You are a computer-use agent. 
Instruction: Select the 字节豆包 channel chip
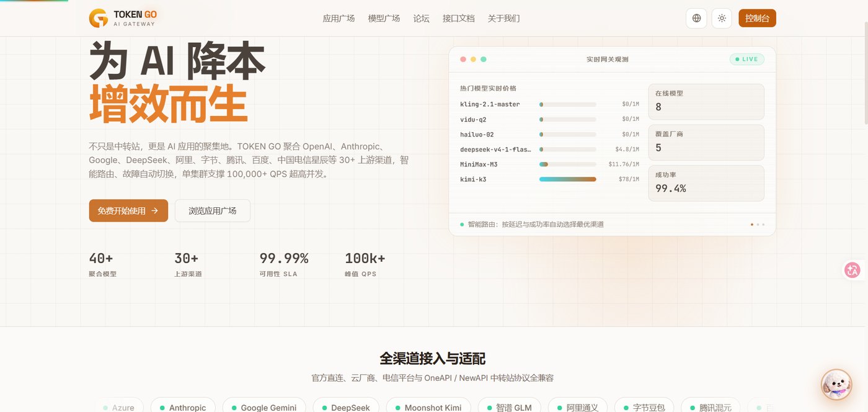[644, 407]
